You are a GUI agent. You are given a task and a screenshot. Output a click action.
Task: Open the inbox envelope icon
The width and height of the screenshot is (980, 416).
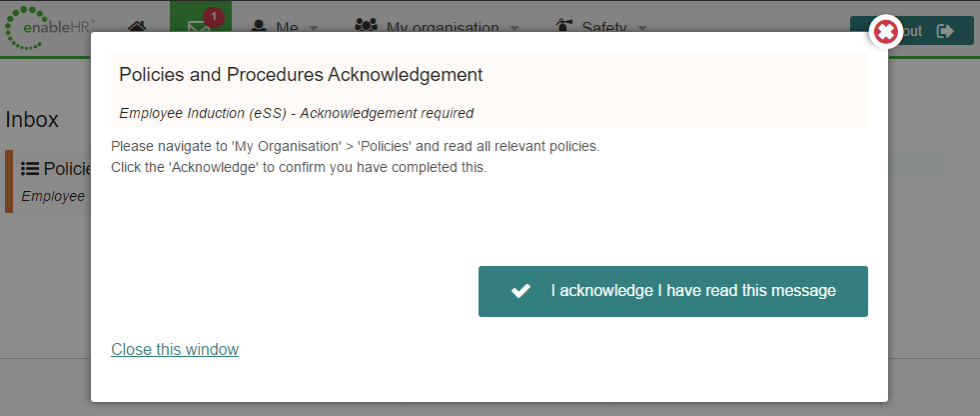(199, 28)
